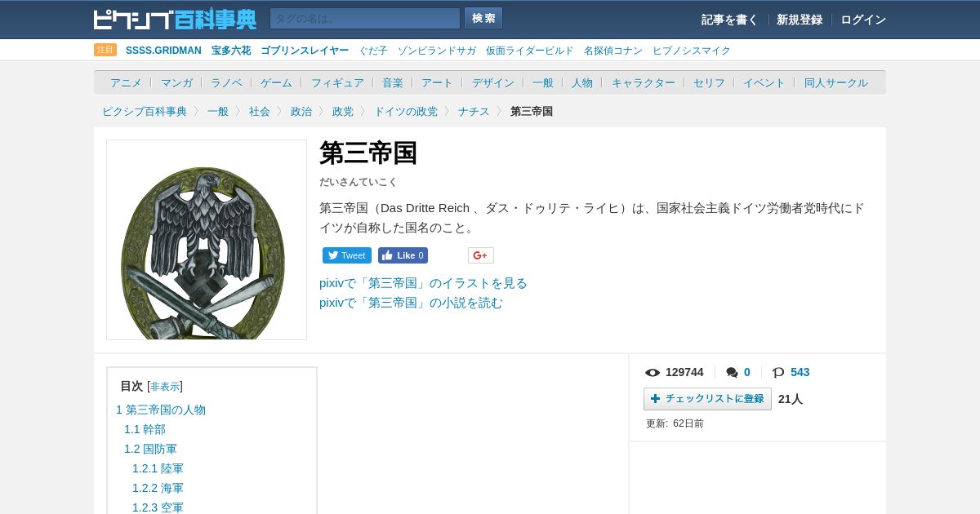Click the Facebook Like button

(403, 255)
